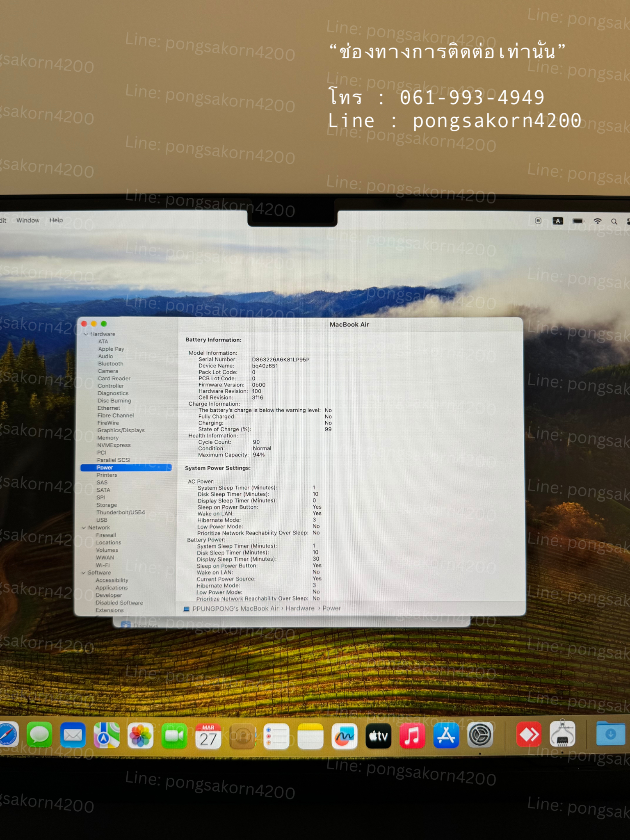This screenshot has width=630, height=840.
Task: Open FaceTime from the Dock
Action: point(174,736)
